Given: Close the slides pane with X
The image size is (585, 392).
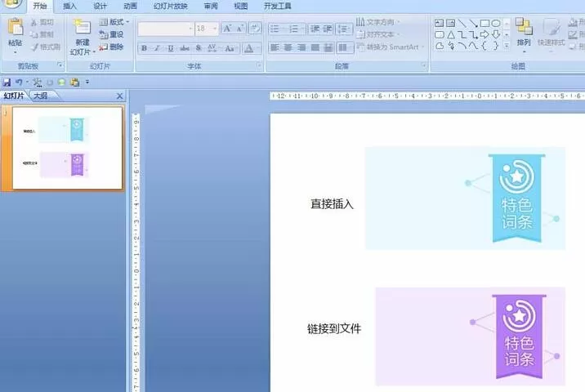Looking at the screenshot, I should 119,96.
